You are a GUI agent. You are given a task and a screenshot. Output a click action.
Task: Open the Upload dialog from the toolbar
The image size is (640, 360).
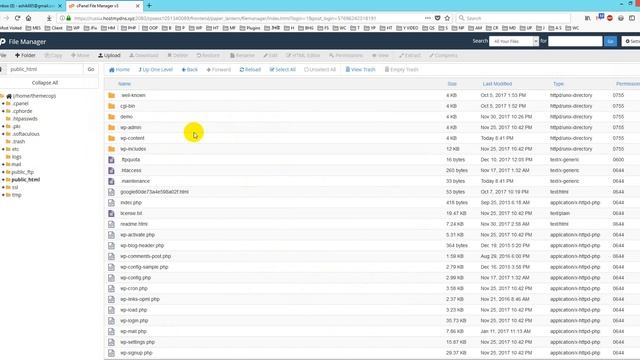point(109,55)
